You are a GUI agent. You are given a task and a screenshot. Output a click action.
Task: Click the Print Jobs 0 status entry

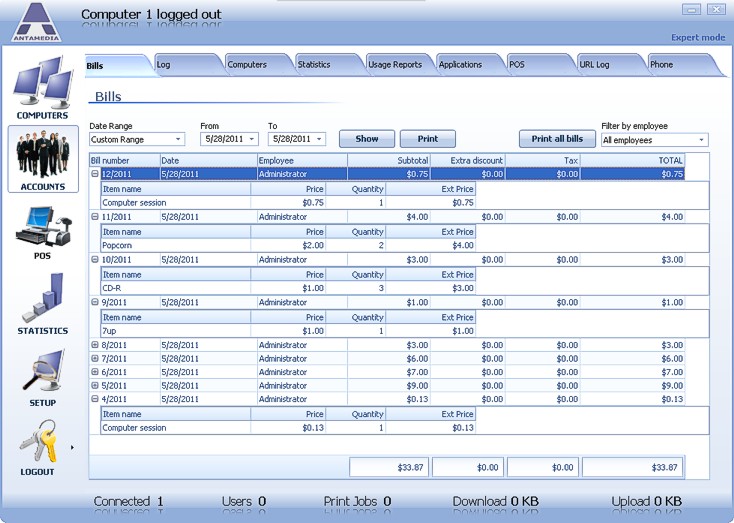(357, 501)
